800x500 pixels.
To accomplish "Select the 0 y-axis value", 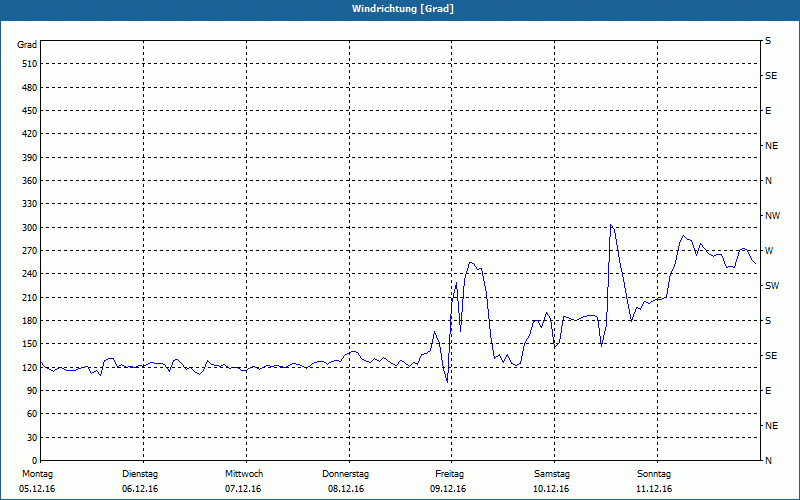I will tap(34, 460).
